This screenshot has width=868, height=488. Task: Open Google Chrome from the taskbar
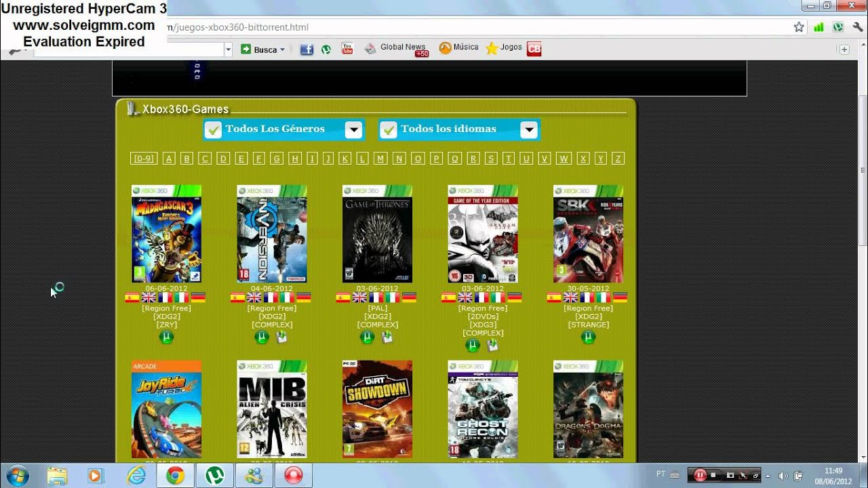[x=176, y=475]
